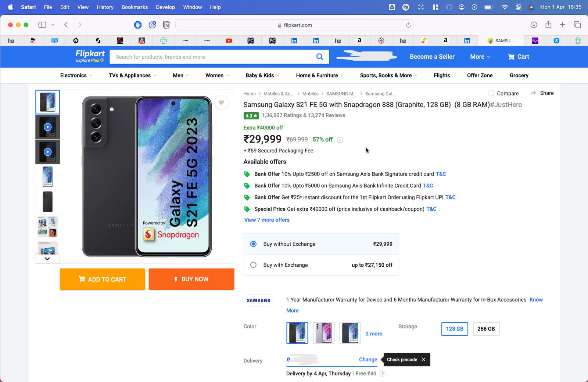Select Buy with Exchange option
This screenshot has width=588, height=382.
point(253,265)
